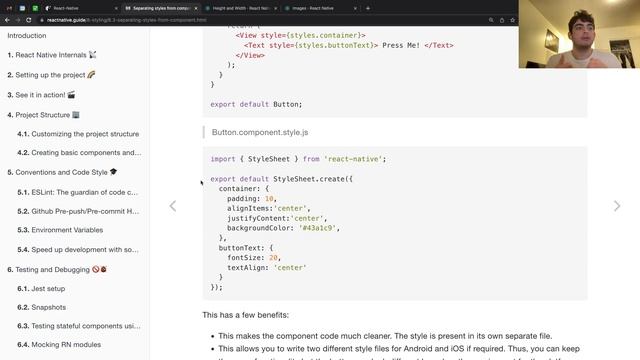The height and width of the screenshot is (360, 640).
Task: Click the View style={styles.container} line
Action: (300, 36)
